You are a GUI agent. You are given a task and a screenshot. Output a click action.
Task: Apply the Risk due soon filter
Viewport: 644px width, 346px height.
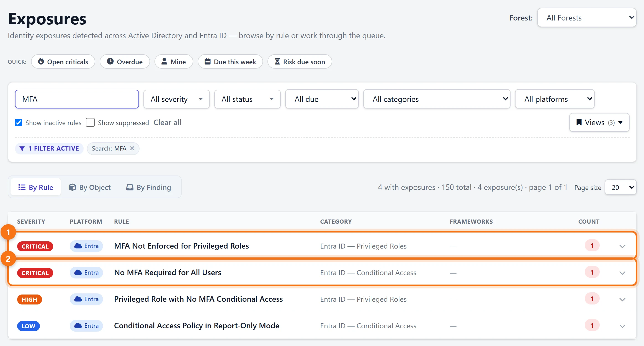(x=300, y=61)
